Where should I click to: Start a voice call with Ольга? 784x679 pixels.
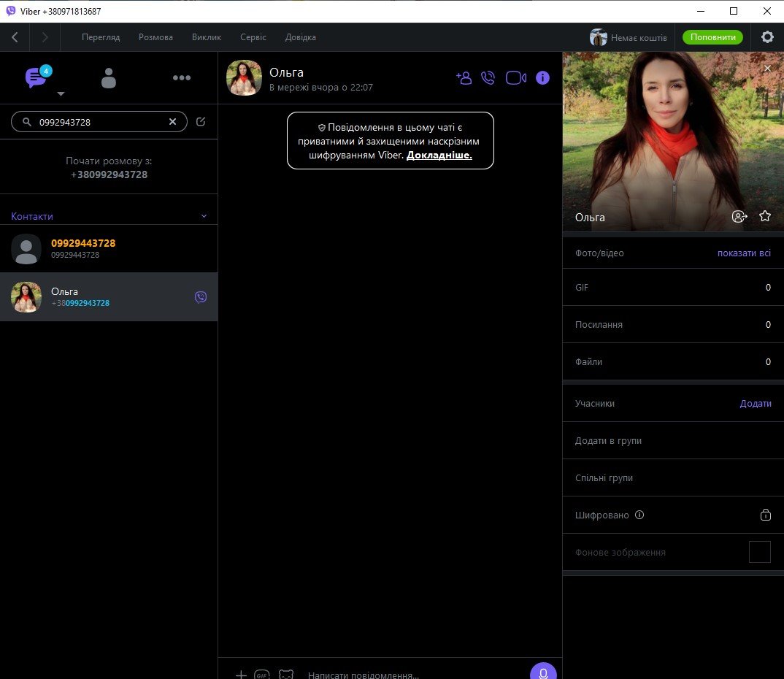[488, 77]
